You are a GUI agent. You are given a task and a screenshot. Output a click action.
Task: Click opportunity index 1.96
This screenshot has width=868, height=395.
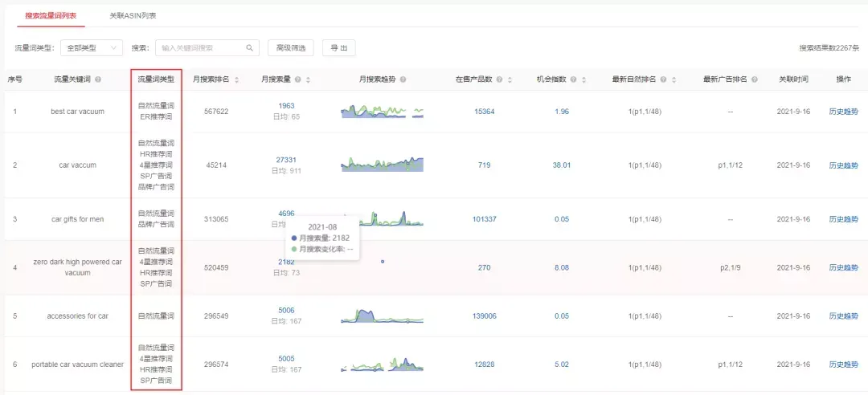[x=562, y=112]
